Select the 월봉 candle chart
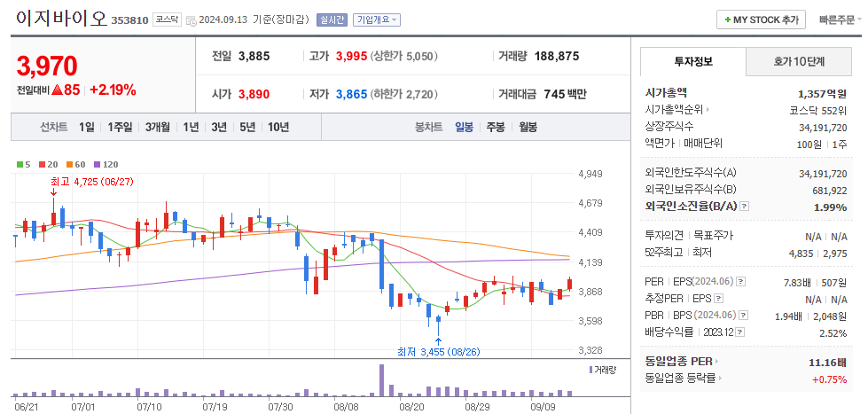Image resolution: width=868 pixels, height=414 pixels. point(528,127)
